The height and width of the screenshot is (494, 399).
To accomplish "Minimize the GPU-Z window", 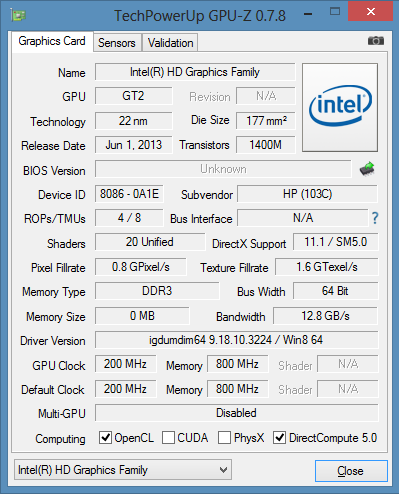I will tap(308, 14).
